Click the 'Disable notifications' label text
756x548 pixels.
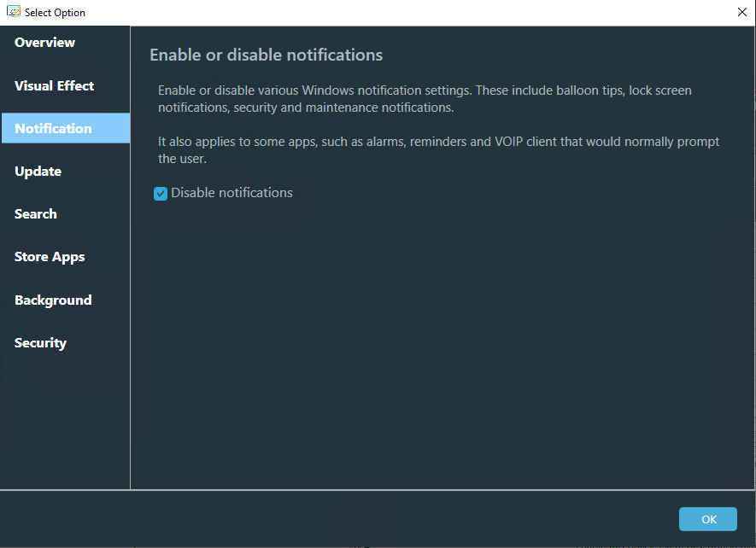(231, 193)
